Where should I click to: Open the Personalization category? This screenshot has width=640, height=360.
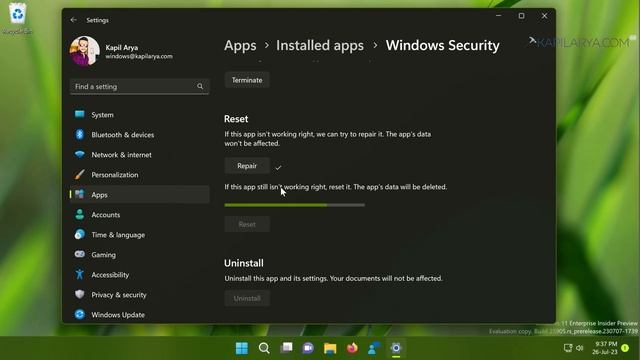tap(140, 175)
